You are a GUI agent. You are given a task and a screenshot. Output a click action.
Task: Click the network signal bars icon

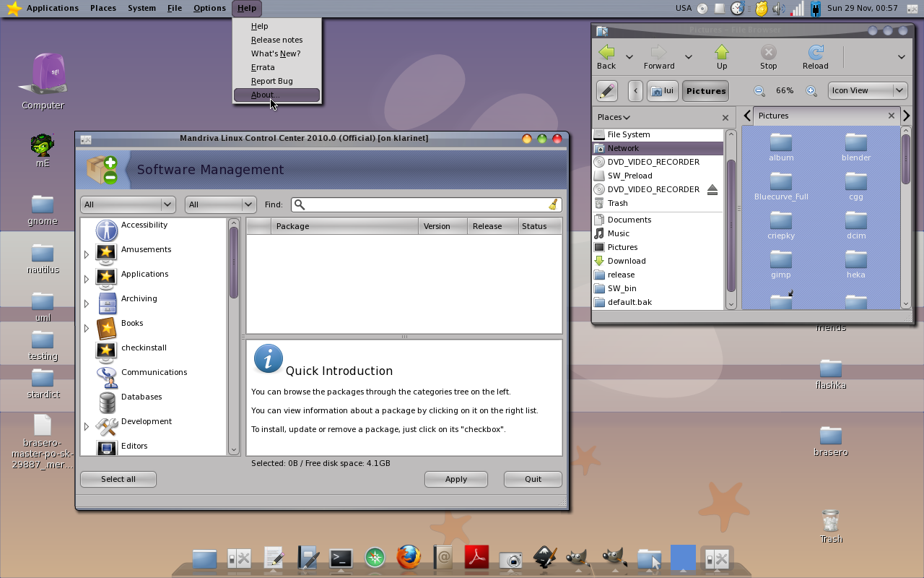tap(797, 9)
